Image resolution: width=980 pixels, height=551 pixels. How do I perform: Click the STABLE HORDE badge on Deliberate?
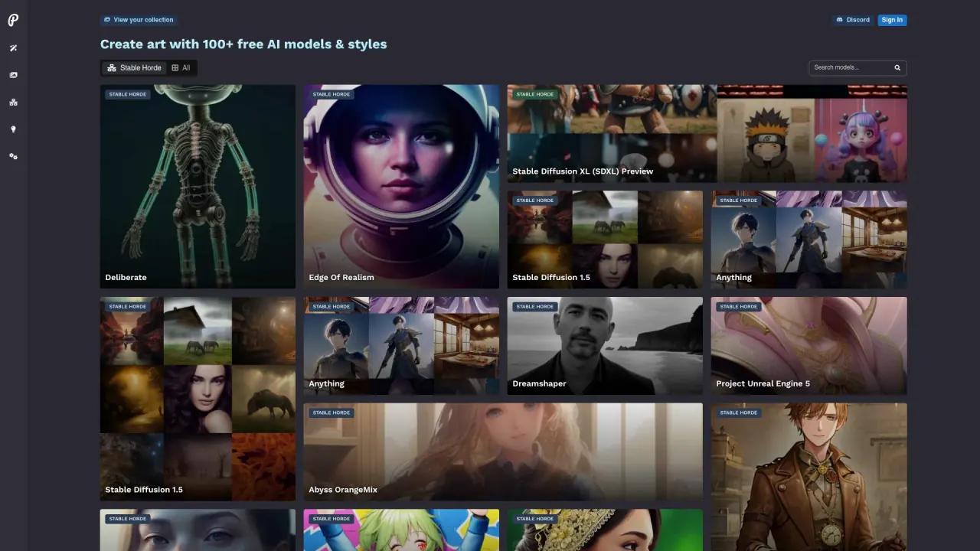[128, 95]
